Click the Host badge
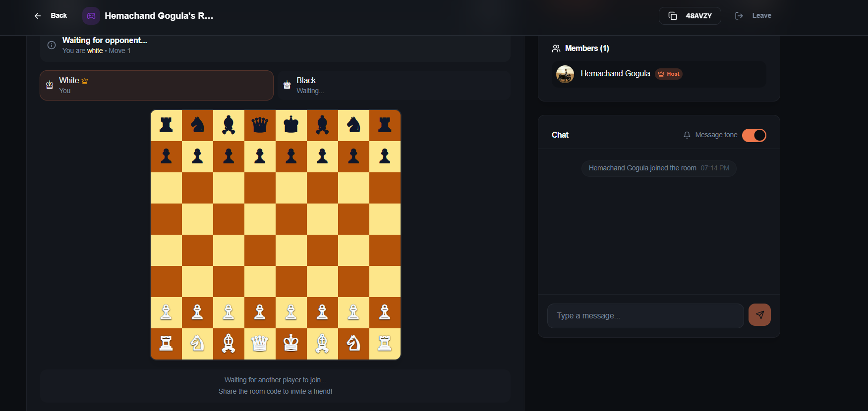This screenshot has height=411, width=868. click(669, 74)
